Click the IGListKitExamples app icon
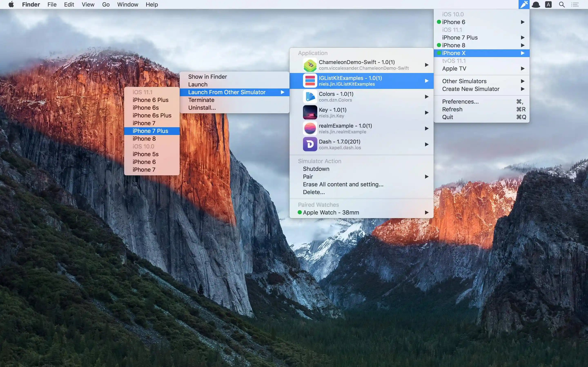The image size is (588, 367). click(310, 81)
